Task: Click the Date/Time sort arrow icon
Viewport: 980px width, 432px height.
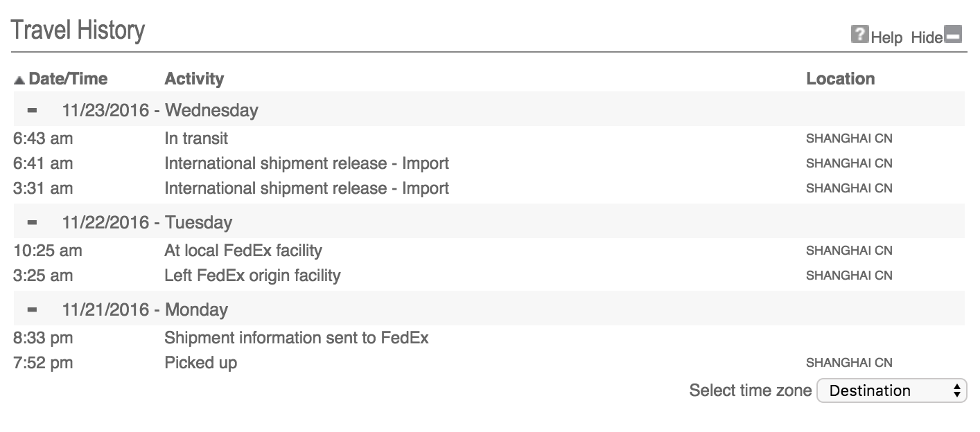Action: pos(19,80)
